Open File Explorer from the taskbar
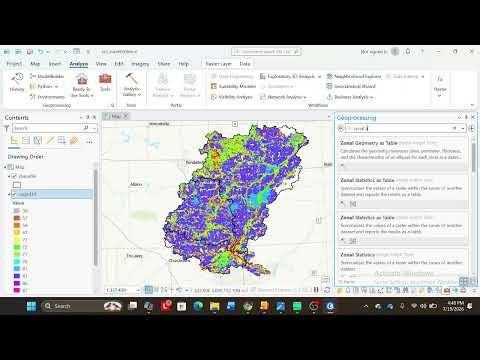This screenshot has width=480, height=360. [x=214, y=306]
